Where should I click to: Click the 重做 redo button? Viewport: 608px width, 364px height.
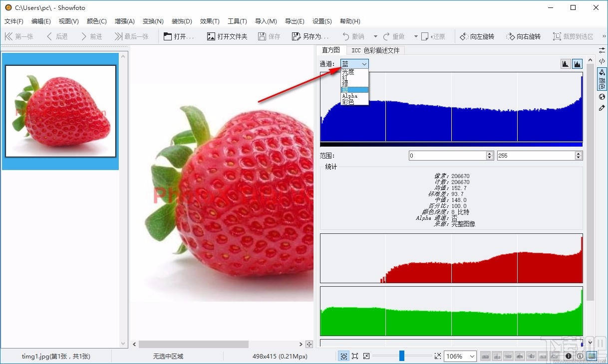394,36
